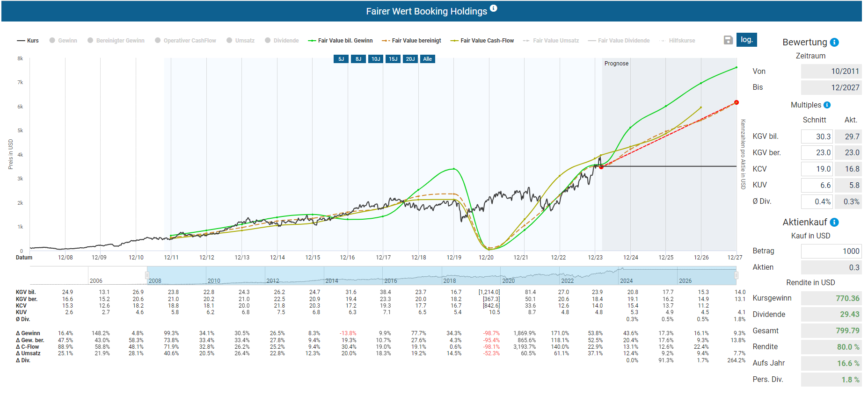The width and height of the screenshot is (868, 395).
Task: Show the Dividende legend series
Action: [x=282, y=41]
